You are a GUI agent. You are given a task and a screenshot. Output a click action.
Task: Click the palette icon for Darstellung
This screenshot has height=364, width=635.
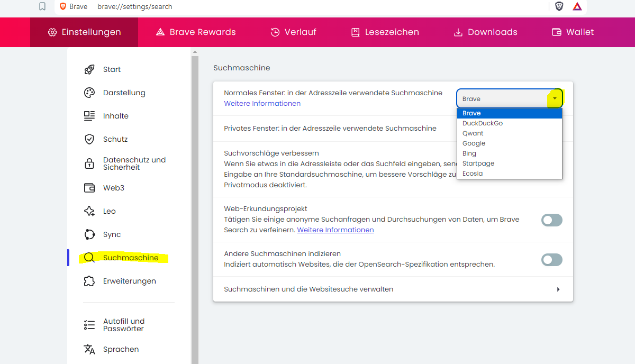(89, 93)
